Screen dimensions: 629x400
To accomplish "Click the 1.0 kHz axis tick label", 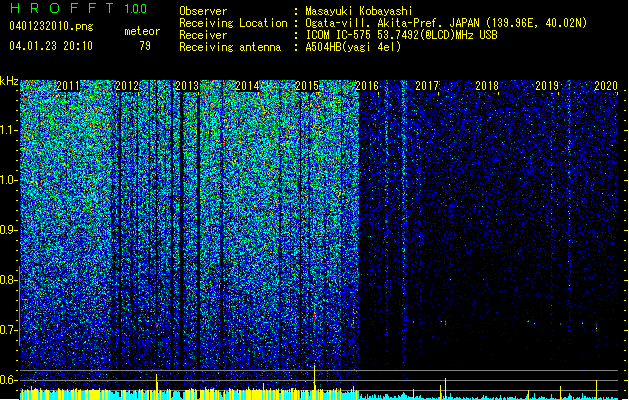I will (x=9, y=180).
